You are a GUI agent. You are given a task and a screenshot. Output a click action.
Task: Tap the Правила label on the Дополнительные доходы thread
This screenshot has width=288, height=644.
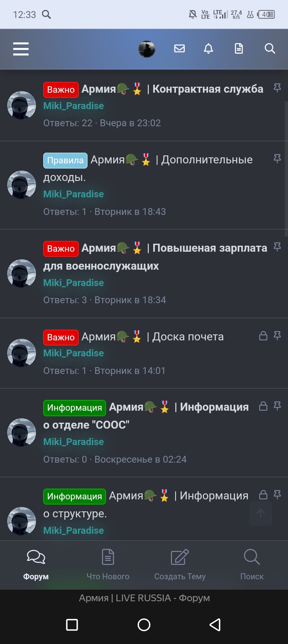[66, 161]
